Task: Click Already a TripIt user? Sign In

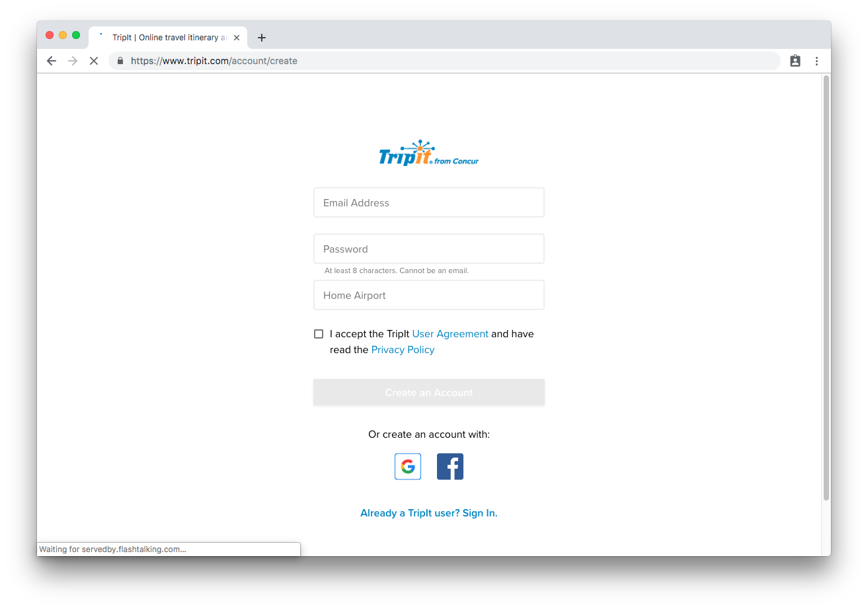Action: [x=429, y=513]
